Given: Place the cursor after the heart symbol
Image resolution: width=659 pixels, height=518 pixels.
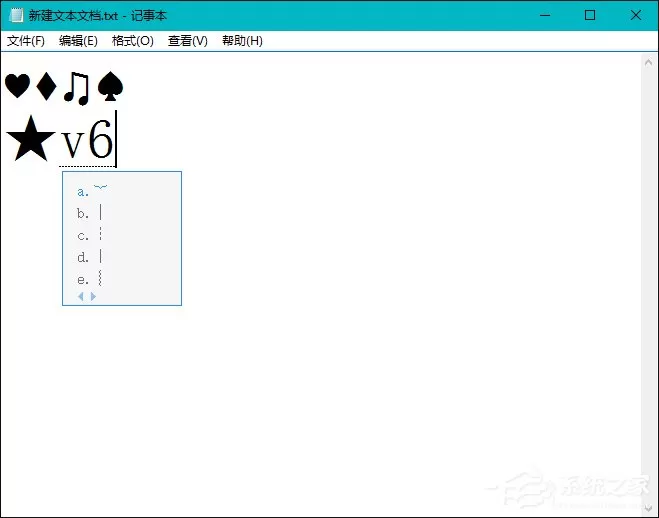Looking at the screenshot, I should [32, 86].
